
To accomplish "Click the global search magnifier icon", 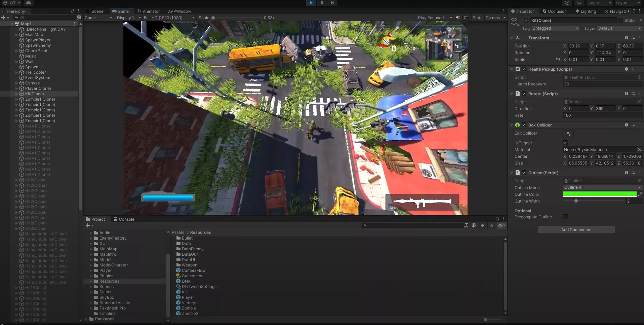I will pyautogui.click(x=579, y=3).
